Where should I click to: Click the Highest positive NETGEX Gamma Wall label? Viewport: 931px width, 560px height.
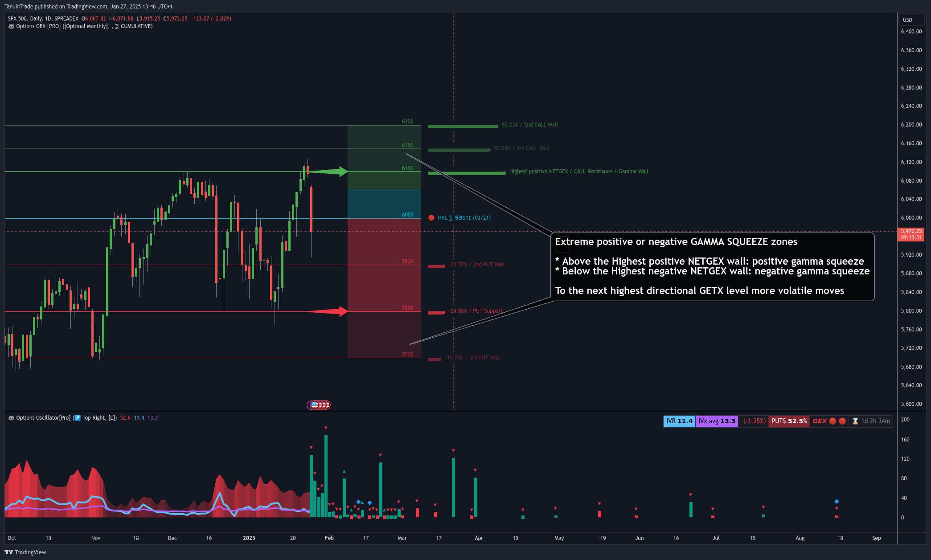tap(578, 172)
